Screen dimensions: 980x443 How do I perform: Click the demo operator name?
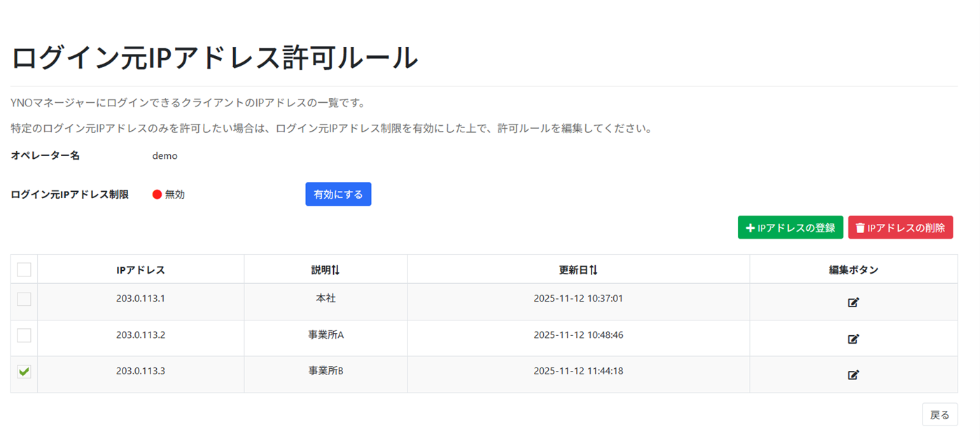point(164,155)
